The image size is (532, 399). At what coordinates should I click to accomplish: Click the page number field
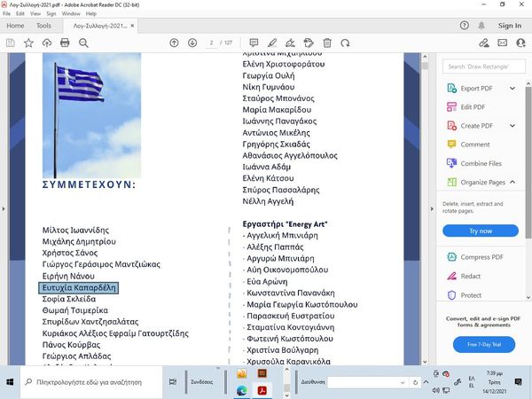tap(211, 43)
